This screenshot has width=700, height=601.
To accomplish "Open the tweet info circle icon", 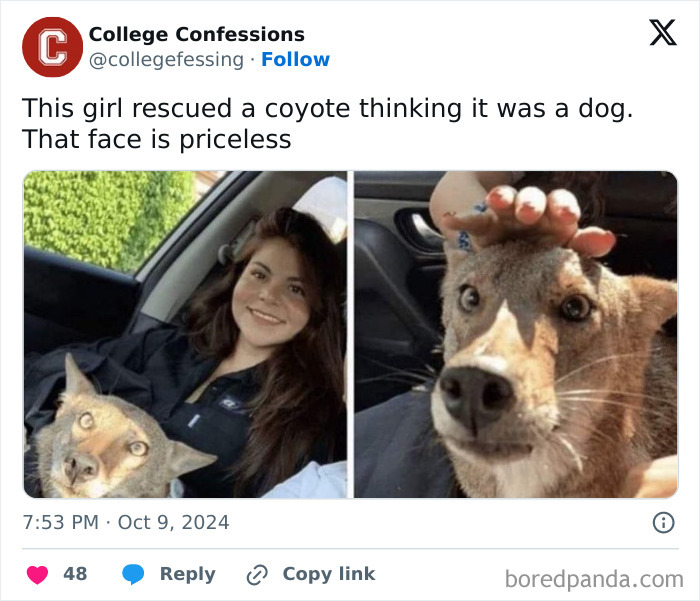I will pos(663,522).
